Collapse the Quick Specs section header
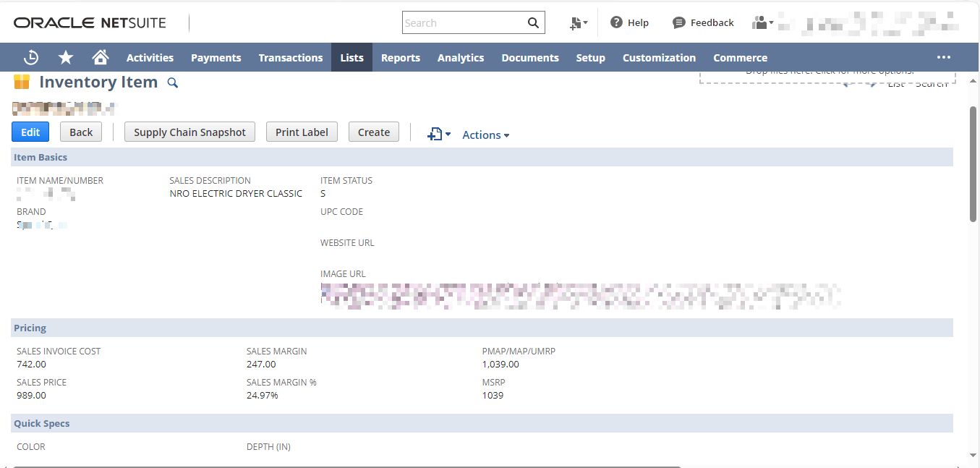The image size is (980, 468). [482, 423]
